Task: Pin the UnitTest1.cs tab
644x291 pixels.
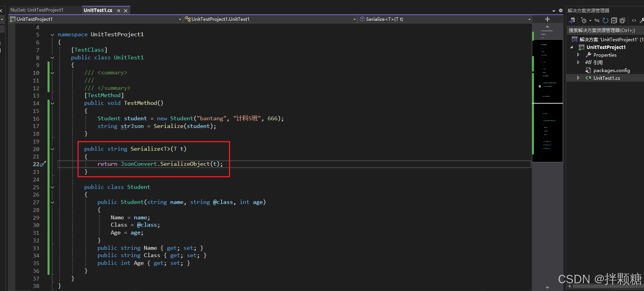Action: point(119,11)
